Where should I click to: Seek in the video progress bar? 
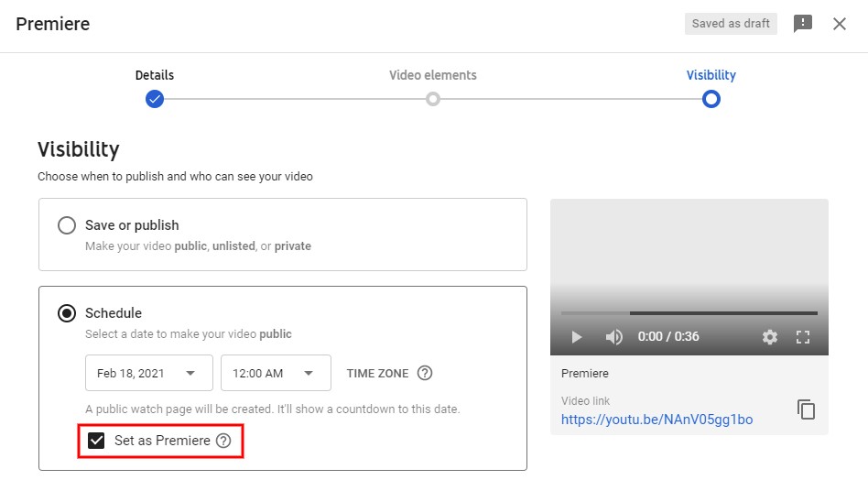tap(689, 313)
